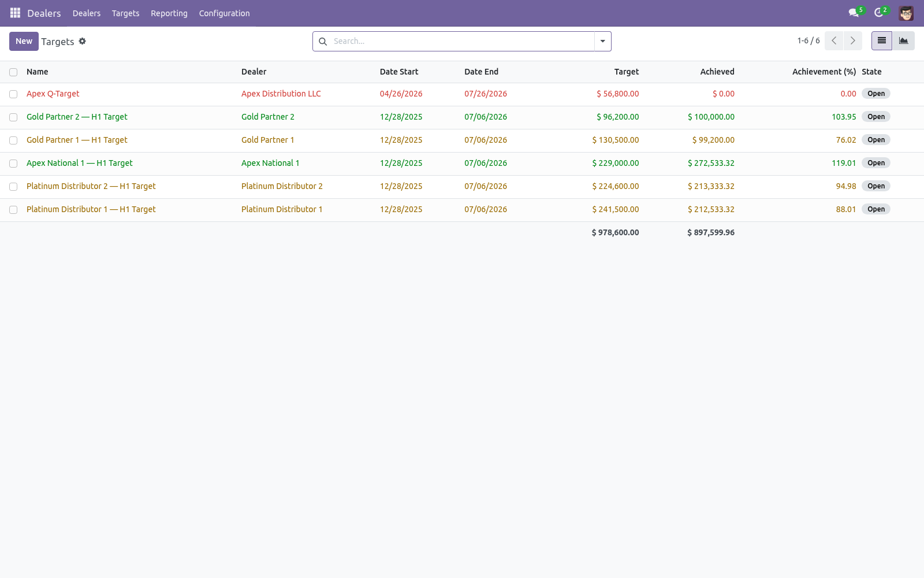Switch to graph view
Screen dimensions: 924x578
point(904,41)
